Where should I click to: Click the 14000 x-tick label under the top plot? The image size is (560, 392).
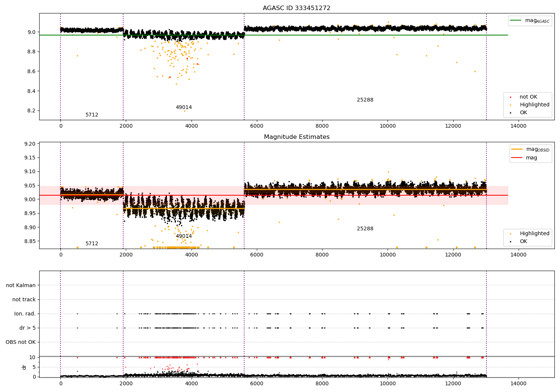(x=518, y=126)
